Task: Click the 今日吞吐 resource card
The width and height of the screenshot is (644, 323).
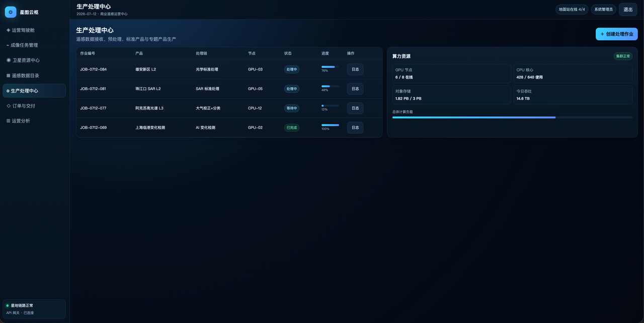Action: coord(573,95)
